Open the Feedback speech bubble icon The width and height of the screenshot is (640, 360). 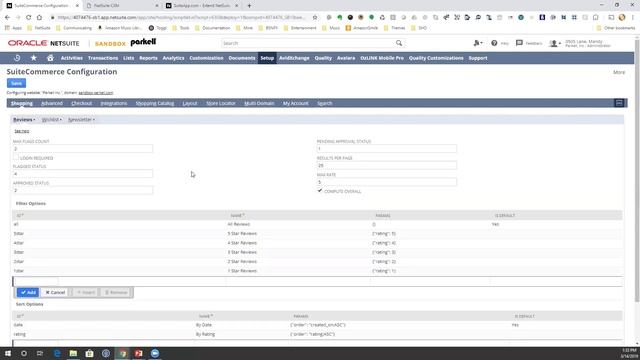pyautogui.click(x=519, y=43)
